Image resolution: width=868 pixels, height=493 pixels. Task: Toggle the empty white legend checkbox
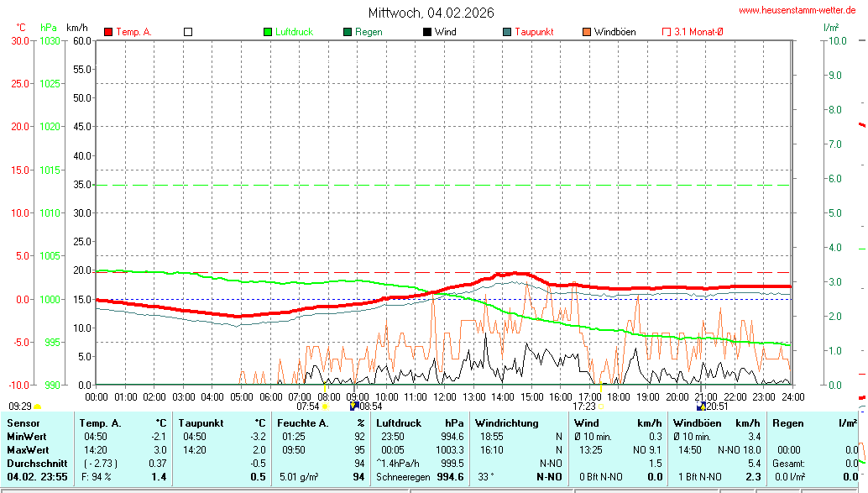click(188, 32)
